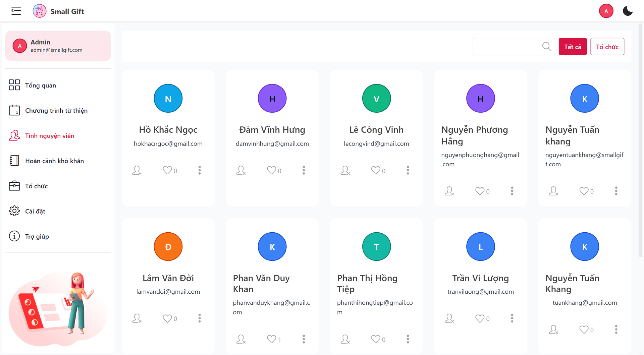644x355 pixels.
Task: Like Phan Văn Duy Khan with the heart icon
Action: pos(271,339)
